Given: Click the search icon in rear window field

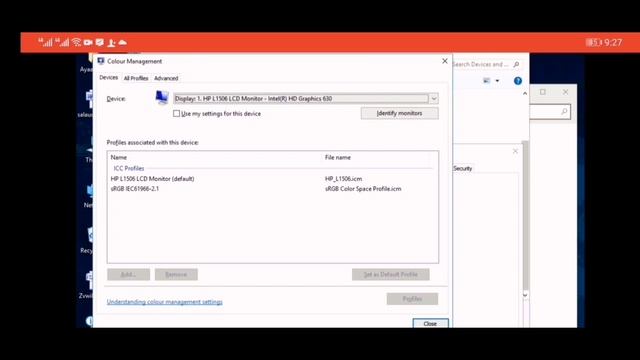Looking at the screenshot, I should 564,111.
